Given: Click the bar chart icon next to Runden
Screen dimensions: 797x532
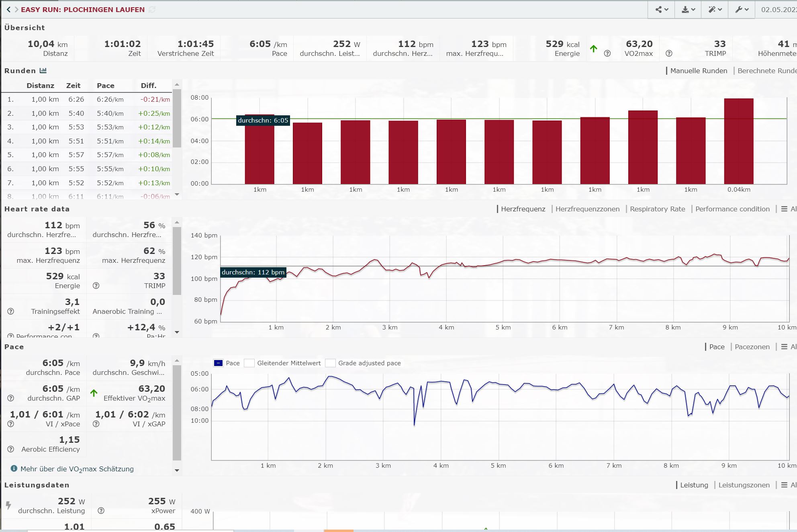Looking at the screenshot, I should (43, 70).
